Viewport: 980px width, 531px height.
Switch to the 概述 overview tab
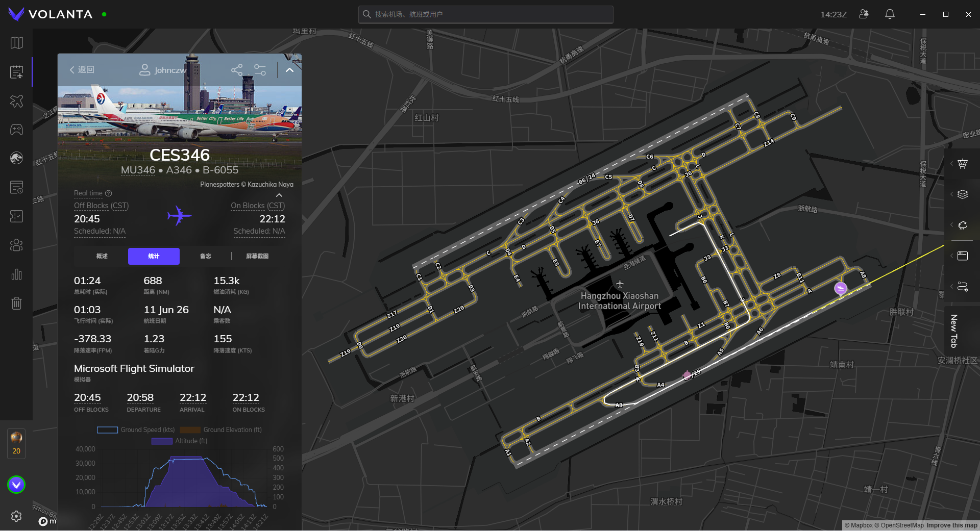102,256
